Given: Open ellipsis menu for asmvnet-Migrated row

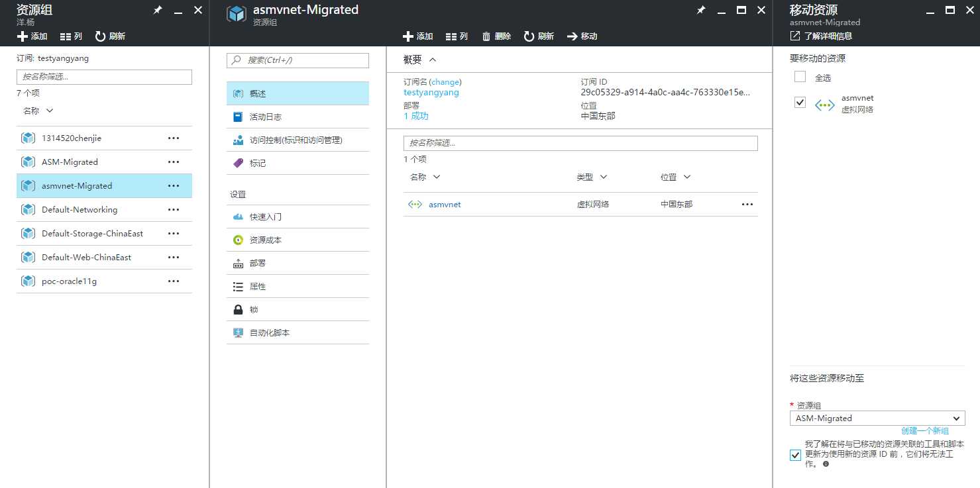Looking at the screenshot, I should pos(174,186).
